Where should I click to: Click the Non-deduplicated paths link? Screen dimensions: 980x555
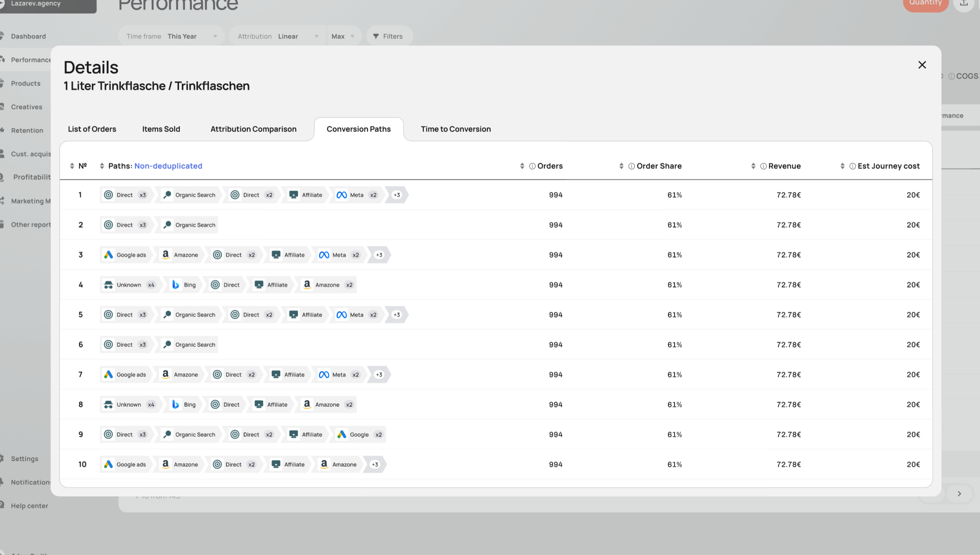[168, 166]
